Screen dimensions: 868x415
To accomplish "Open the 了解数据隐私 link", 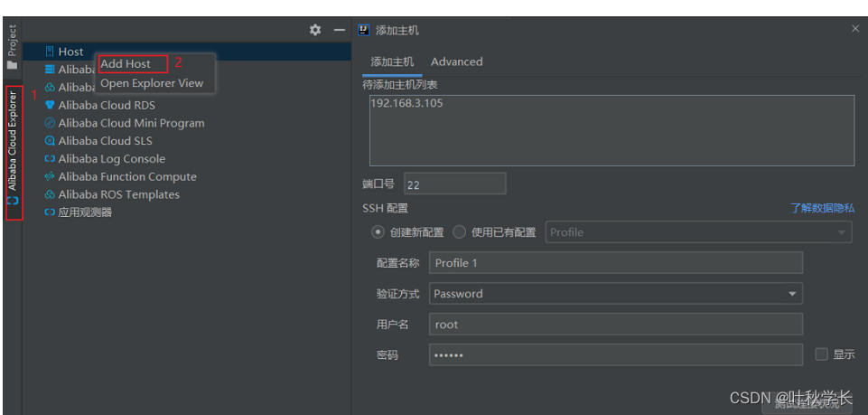I will (822, 208).
